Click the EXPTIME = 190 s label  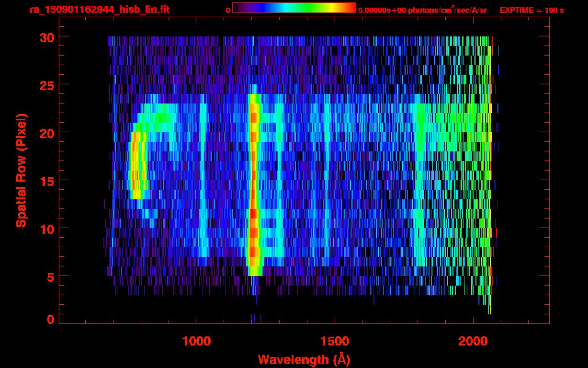[x=531, y=10]
